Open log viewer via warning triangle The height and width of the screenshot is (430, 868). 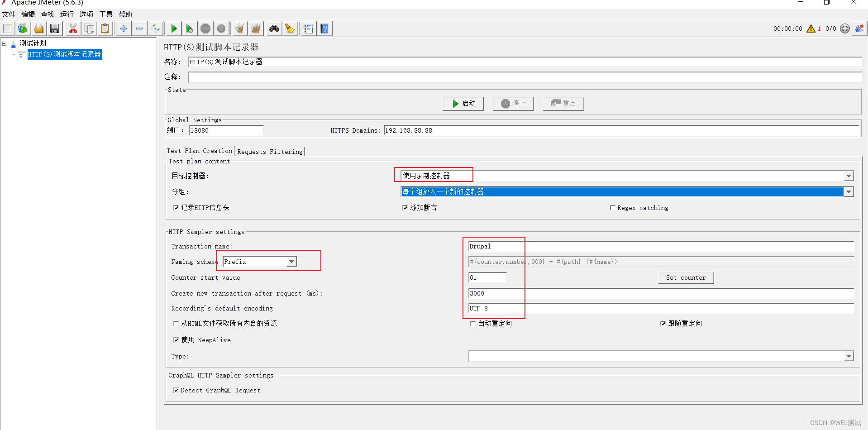(811, 29)
